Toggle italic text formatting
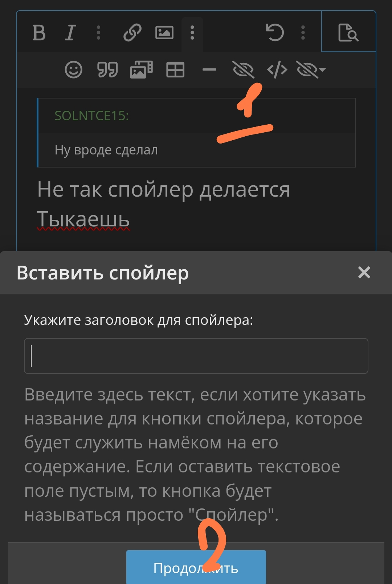The image size is (392, 584). tap(70, 33)
